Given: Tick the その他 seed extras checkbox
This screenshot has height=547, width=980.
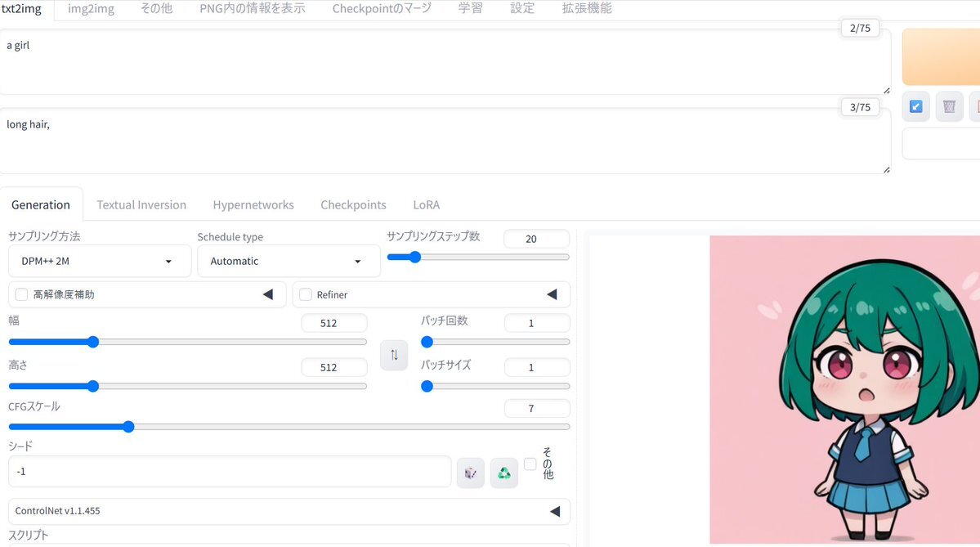Looking at the screenshot, I should [530, 464].
